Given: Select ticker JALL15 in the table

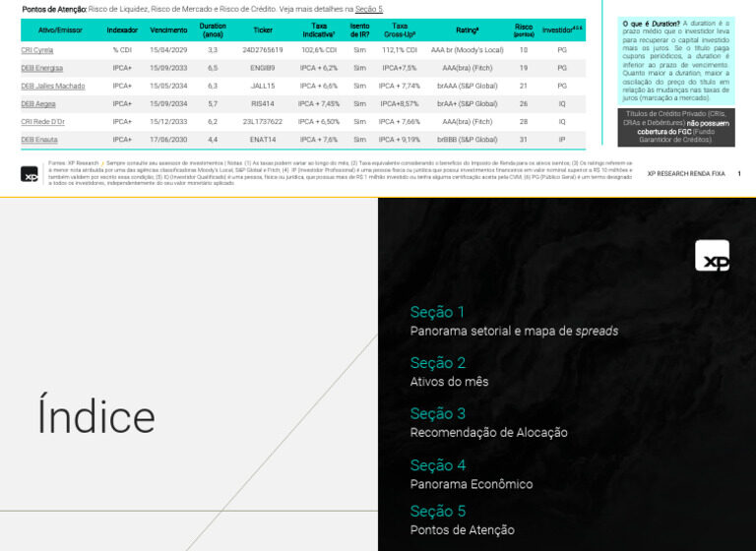Looking at the screenshot, I should click(263, 86).
